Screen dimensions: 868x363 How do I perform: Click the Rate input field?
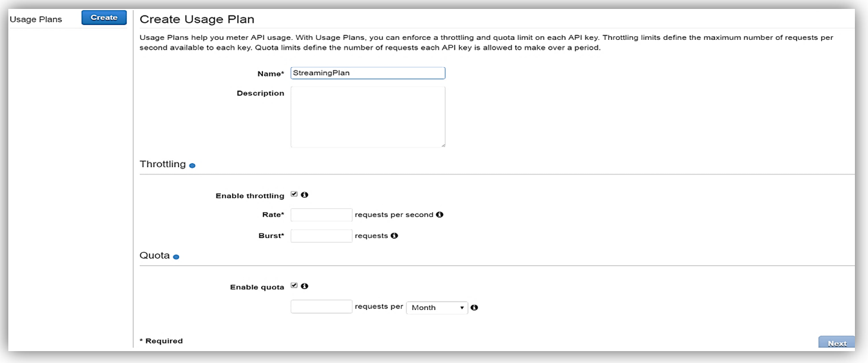tap(321, 215)
